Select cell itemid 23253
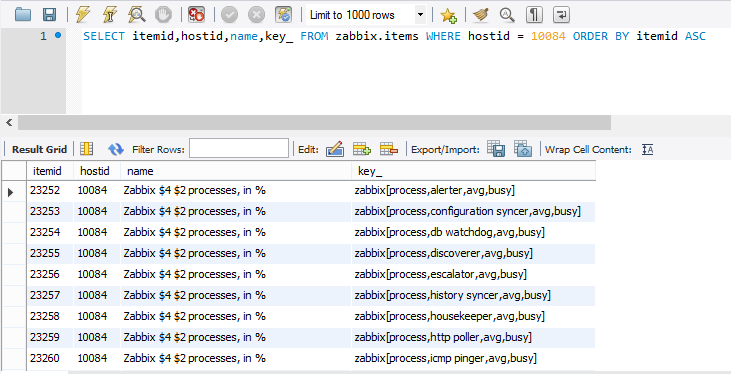Image resolution: width=731 pixels, height=374 pixels. tap(50, 211)
